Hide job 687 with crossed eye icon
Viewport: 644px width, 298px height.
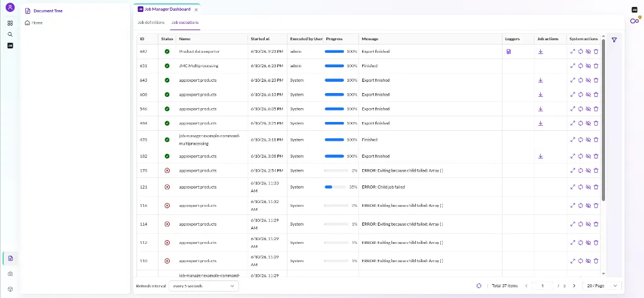click(588, 52)
